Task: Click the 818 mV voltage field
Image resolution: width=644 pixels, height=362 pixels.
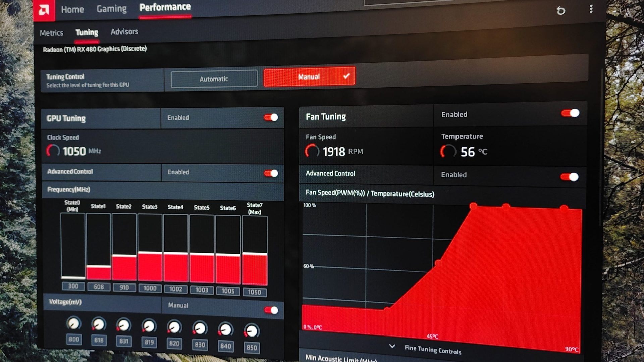Action: pyautogui.click(x=99, y=340)
